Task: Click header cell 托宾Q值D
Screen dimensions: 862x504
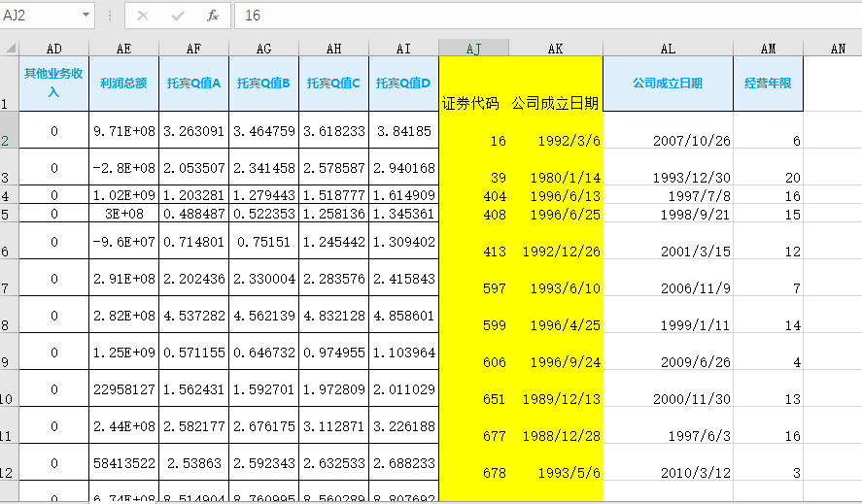Action: pos(403,84)
